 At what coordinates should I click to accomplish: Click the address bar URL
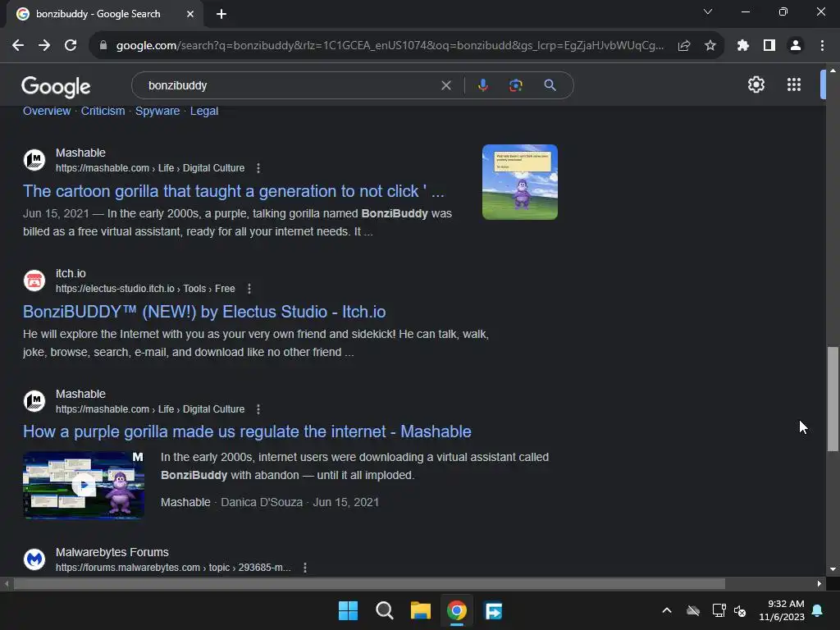pyautogui.click(x=390, y=46)
